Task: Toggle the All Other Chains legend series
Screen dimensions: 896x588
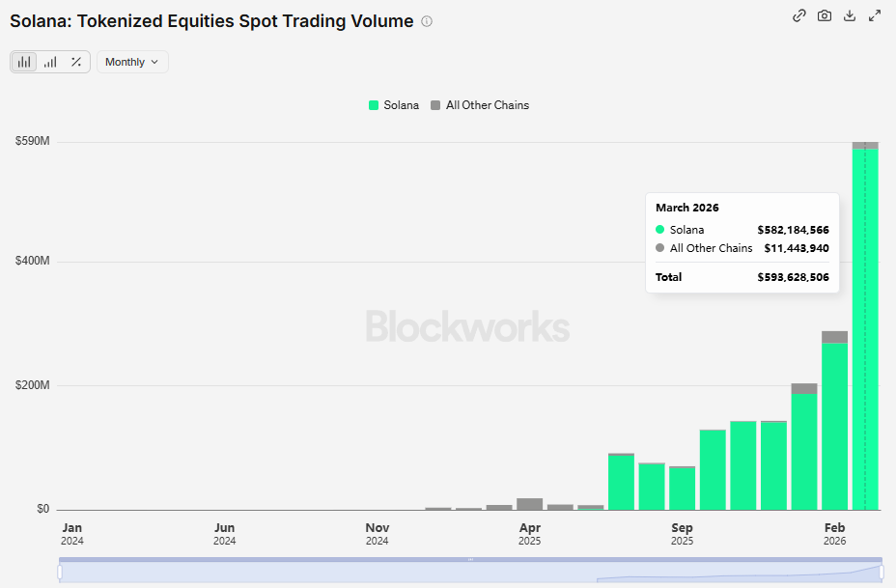Action: pos(487,105)
